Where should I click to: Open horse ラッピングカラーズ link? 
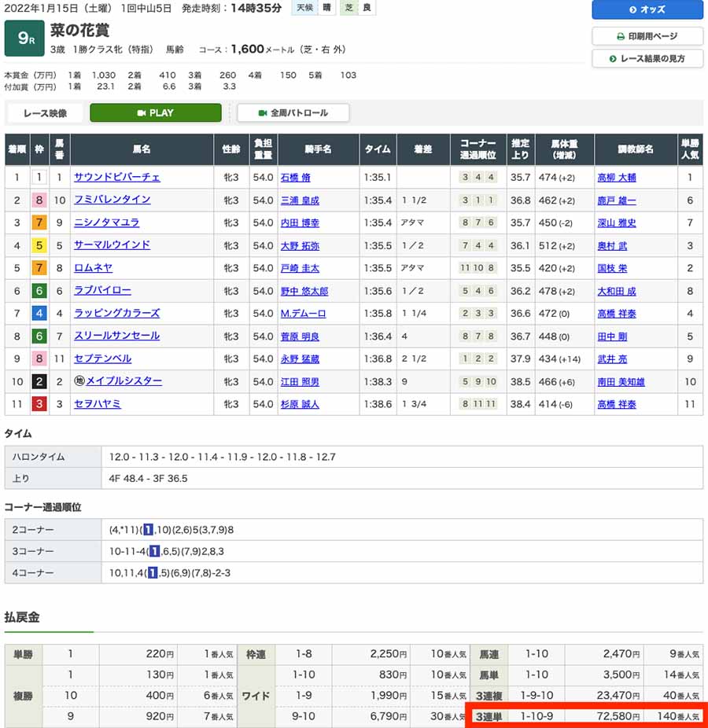coord(117,314)
